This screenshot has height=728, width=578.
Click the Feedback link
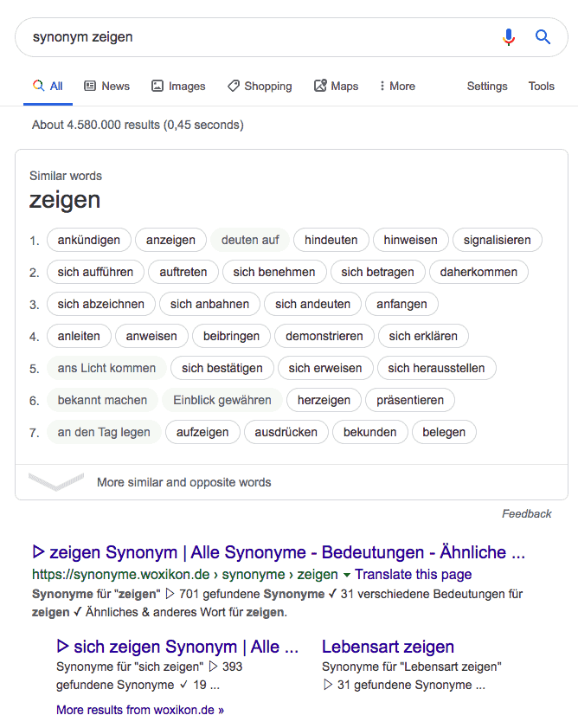click(x=527, y=513)
